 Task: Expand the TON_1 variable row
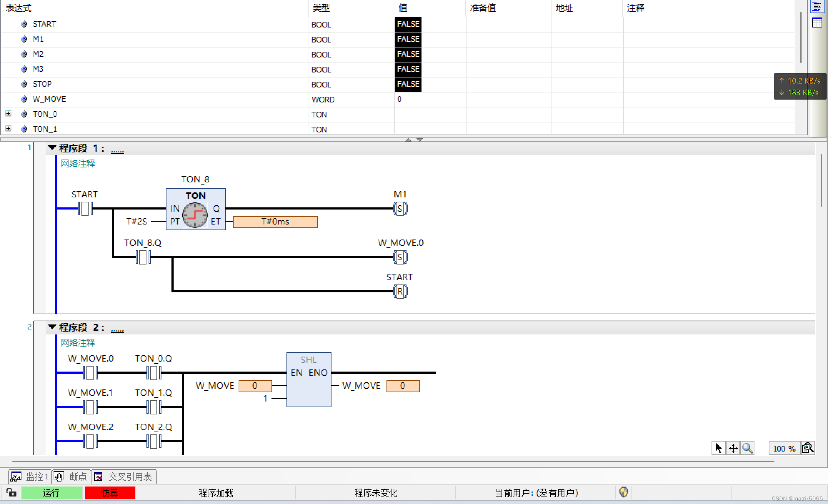(8, 128)
